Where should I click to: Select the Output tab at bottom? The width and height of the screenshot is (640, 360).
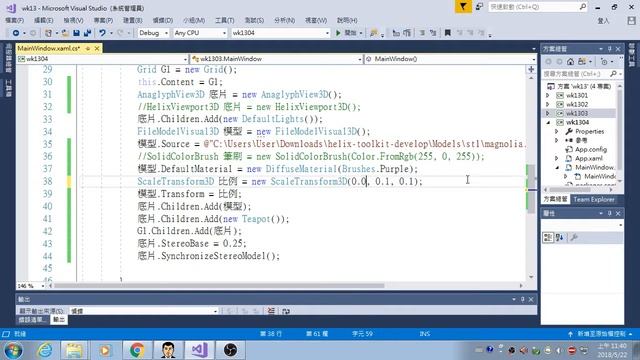(x=59, y=320)
